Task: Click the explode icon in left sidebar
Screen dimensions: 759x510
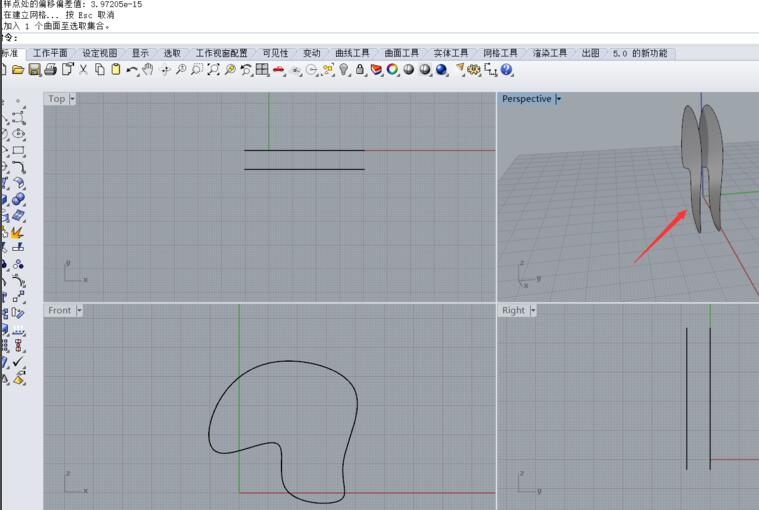Action: coord(18,232)
